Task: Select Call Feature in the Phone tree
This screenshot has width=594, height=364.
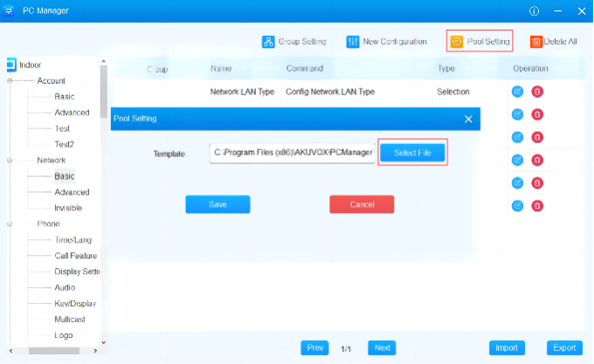Action: coord(75,256)
